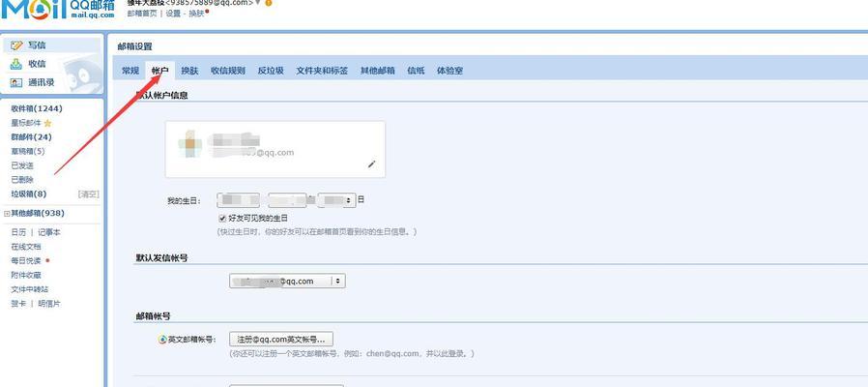This screenshot has width=868, height=387.
Task: Switch to the 信纸 tab
Action: (416, 71)
